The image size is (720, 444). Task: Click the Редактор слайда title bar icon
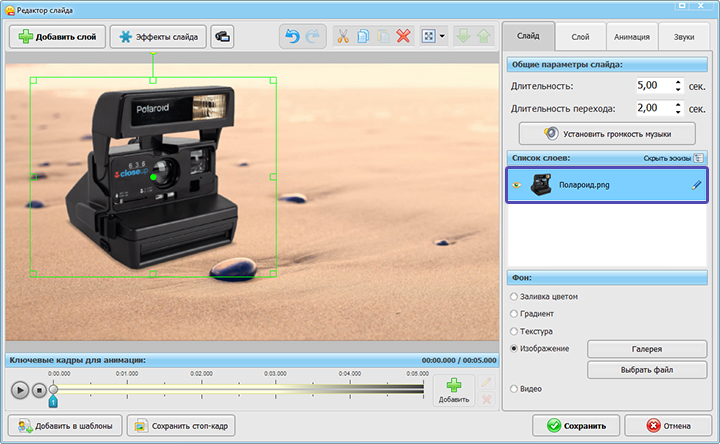10,10
